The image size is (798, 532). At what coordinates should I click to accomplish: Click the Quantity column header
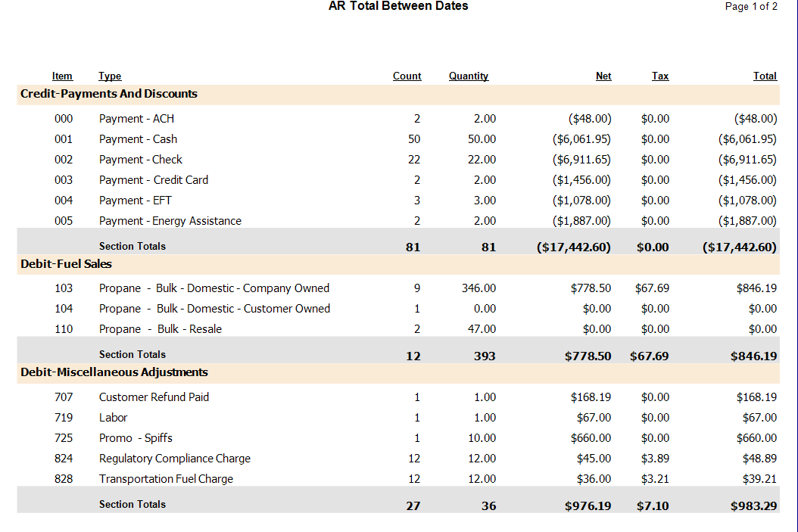468,76
